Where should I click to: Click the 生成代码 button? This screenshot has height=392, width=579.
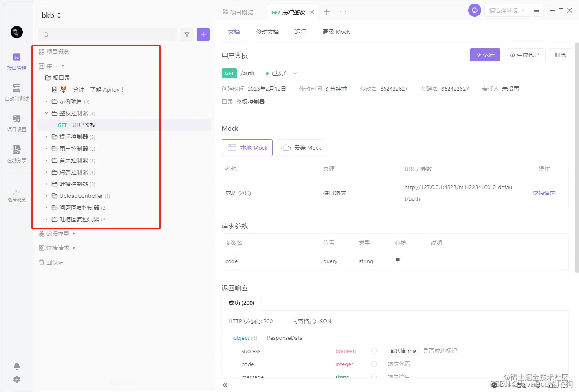pyautogui.click(x=524, y=55)
